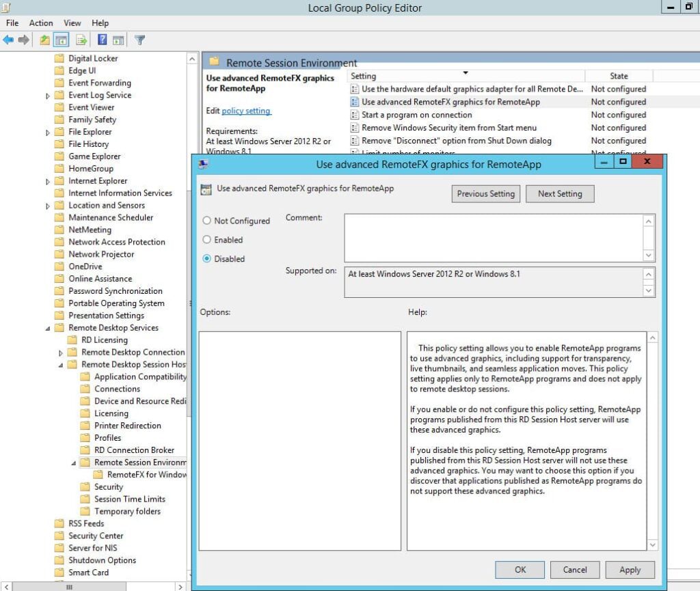The image size is (700, 591).
Task: Open the Action menu
Action: coord(41,23)
